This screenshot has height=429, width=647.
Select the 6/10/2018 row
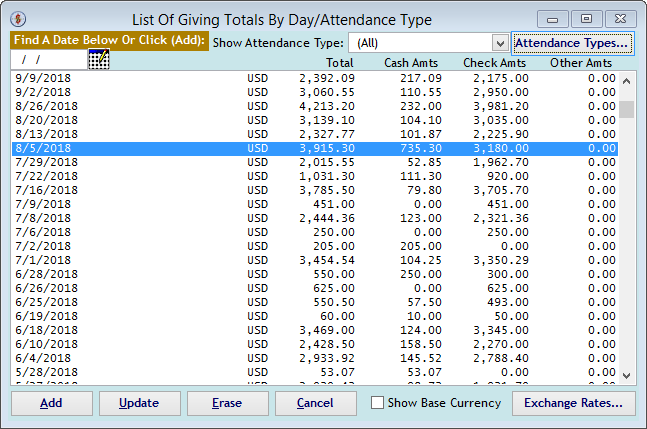pos(314,345)
